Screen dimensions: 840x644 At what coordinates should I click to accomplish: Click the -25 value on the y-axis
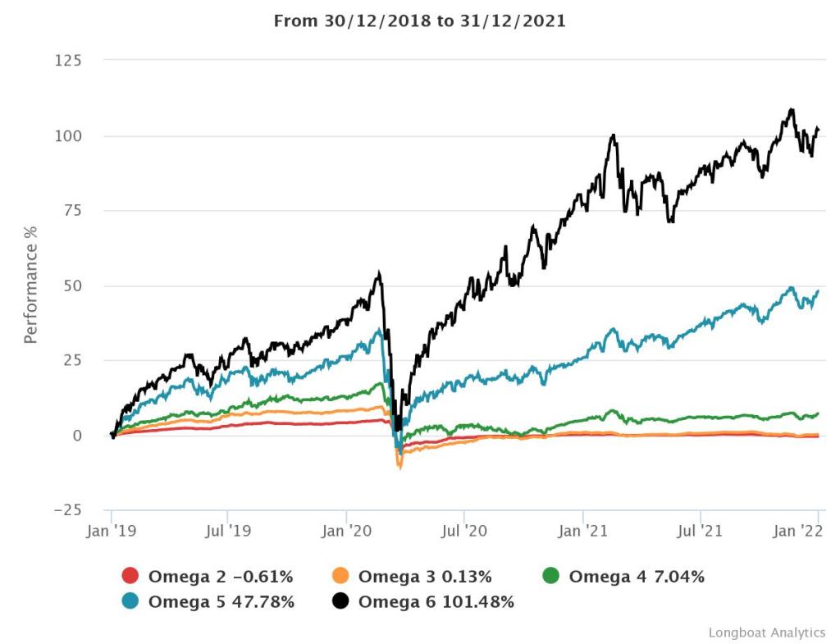click(66, 510)
